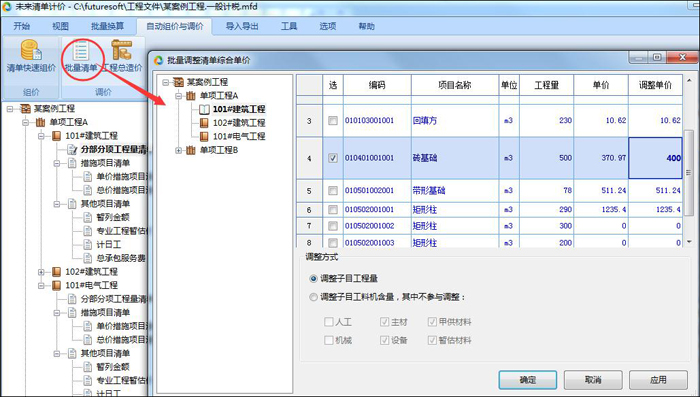Click table scrollbar down arrow
This screenshot has width=700, height=397.
[x=689, y=242]
